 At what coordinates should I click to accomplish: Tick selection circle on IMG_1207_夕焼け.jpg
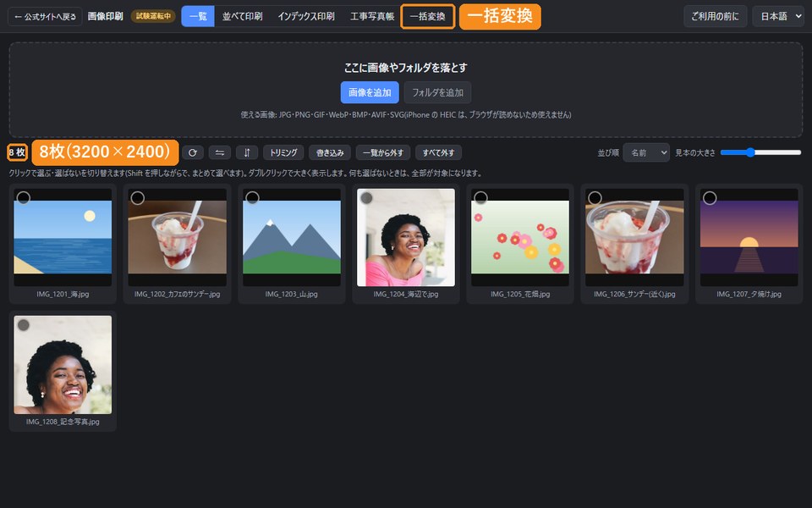point(710,197)
